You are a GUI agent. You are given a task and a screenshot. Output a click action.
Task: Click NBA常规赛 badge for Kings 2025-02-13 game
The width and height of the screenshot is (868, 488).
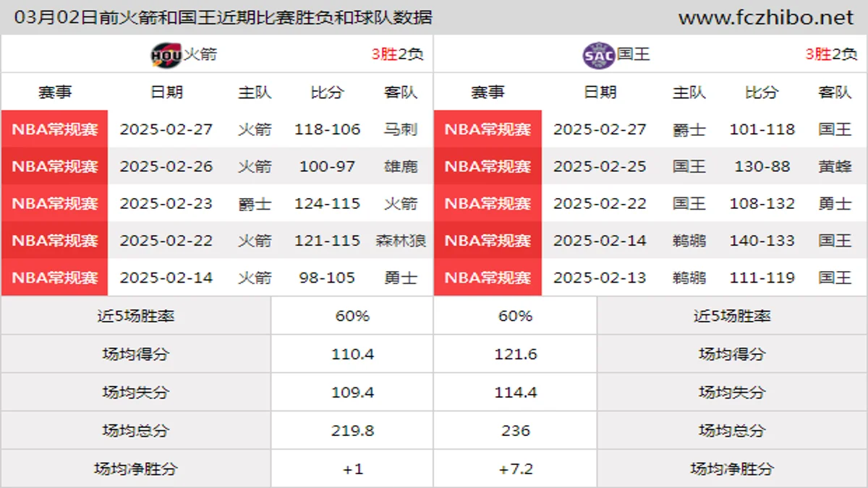pyautogui.click(x=488, y=277)
